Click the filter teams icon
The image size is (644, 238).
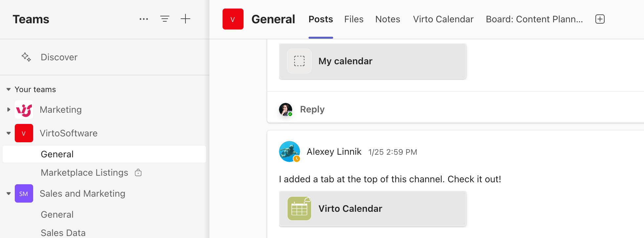[165, 19]
